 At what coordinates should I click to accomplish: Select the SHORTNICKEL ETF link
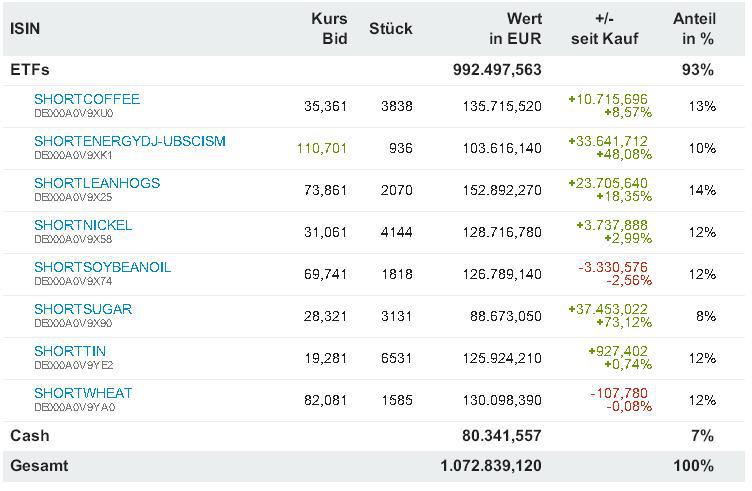pos(83,225)
